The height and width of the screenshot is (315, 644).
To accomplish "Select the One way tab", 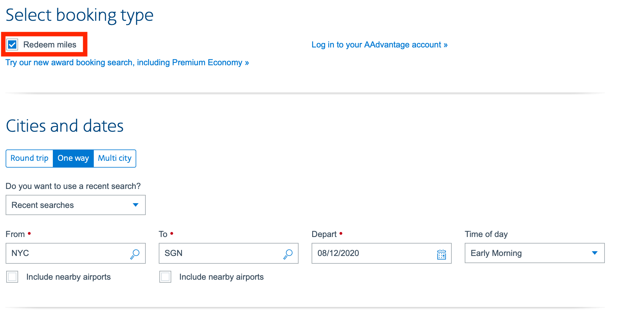I will point(73,158).
